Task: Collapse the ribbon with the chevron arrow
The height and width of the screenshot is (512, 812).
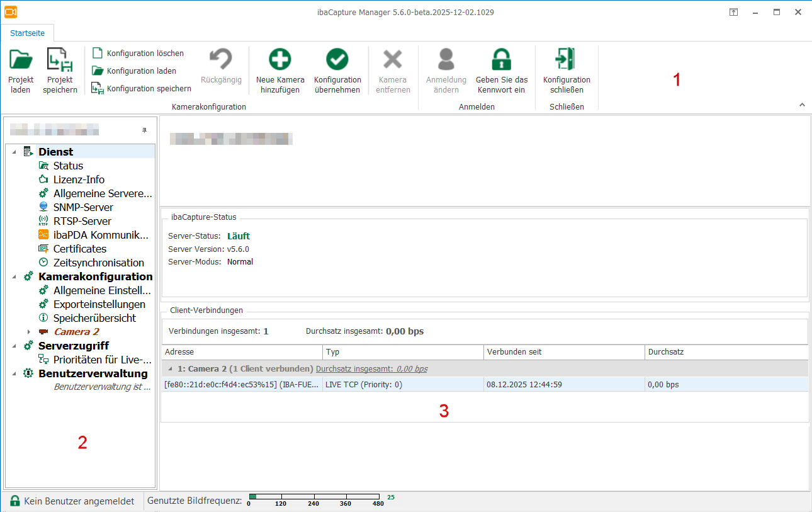Action: coord(801,105)
